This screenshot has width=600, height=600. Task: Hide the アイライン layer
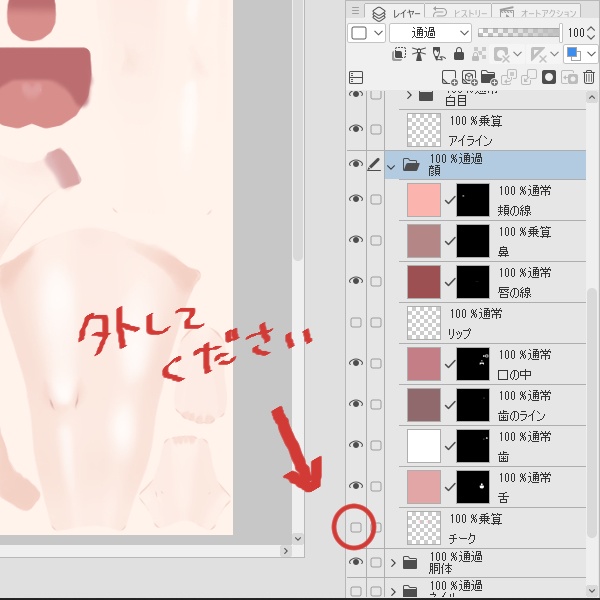[x=356, y=129]
